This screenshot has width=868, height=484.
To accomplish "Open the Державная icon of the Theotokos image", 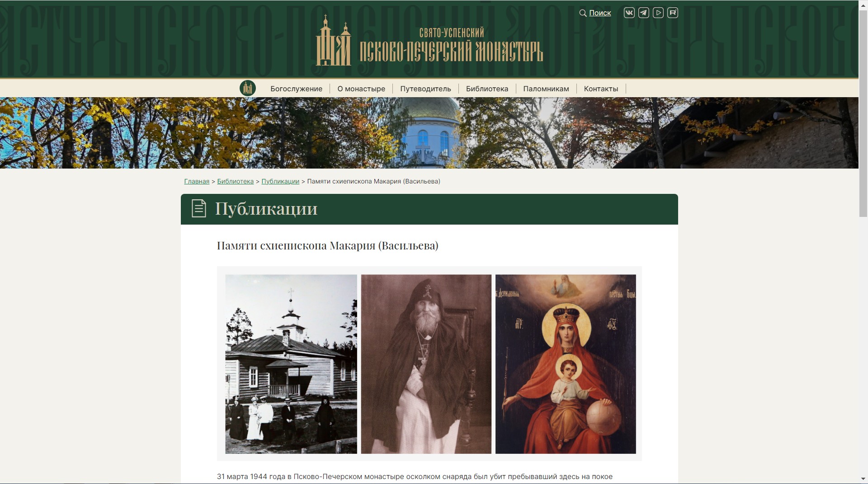I will coord(566,364).
